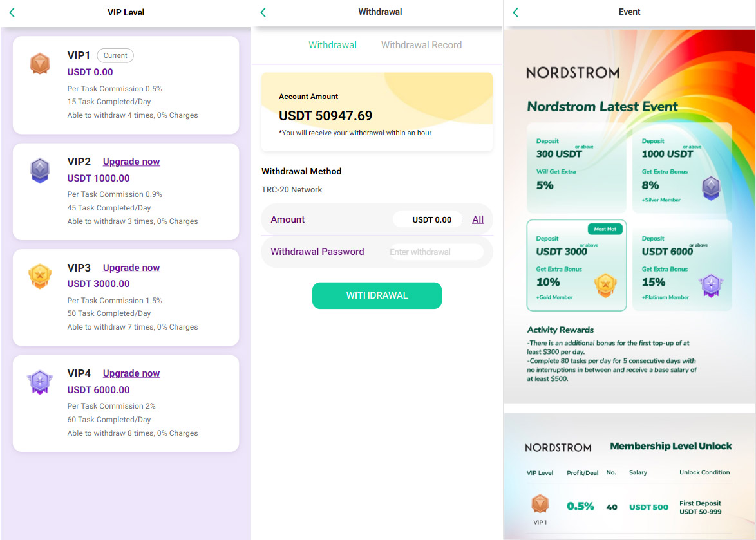The image size is (756, 540).
Task: Tap the back arrow on Withdrawal screen
Action: [263, 12]
